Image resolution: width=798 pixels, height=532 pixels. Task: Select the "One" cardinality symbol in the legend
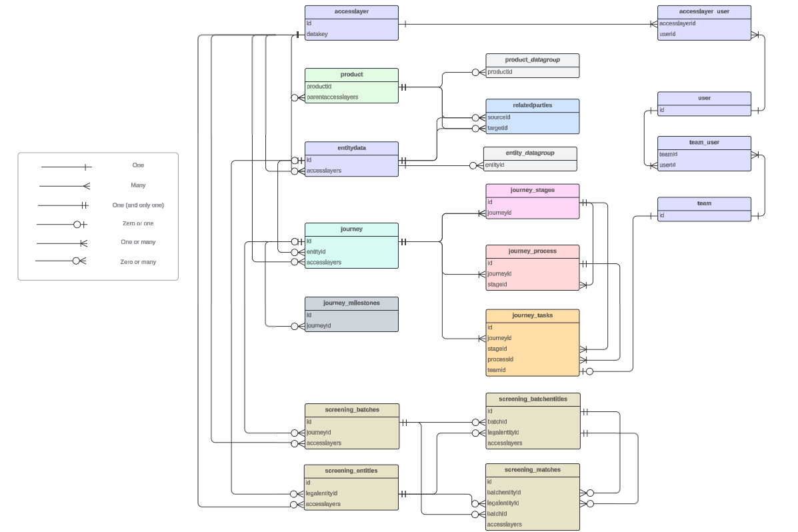click(67, 165)
